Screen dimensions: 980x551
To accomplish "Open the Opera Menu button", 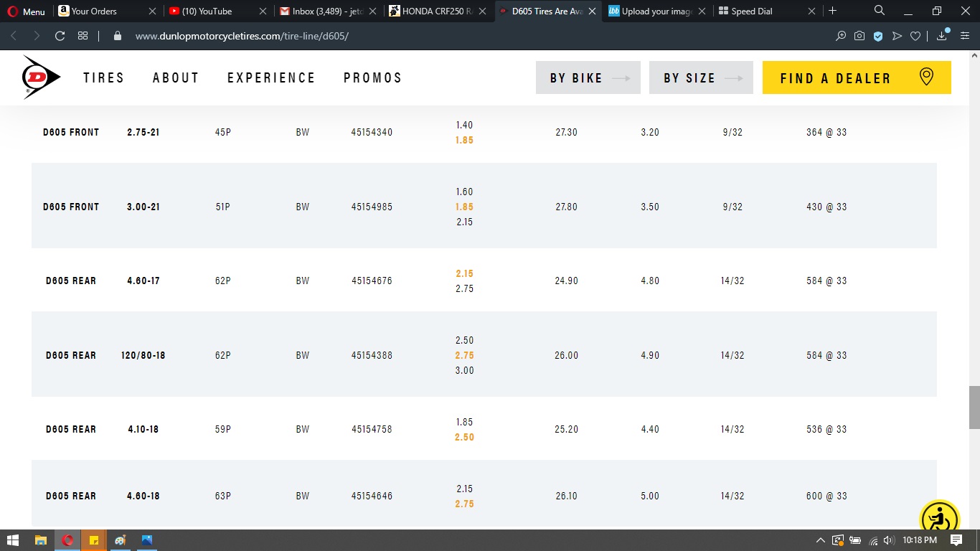I will point(28,11).
